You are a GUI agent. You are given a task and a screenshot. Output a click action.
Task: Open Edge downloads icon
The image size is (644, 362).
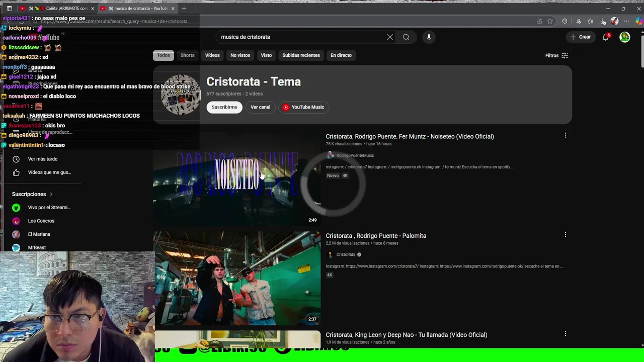[603, 21]
